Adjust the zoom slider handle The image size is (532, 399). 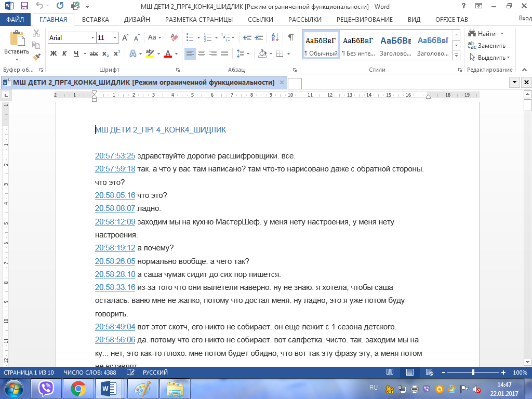473,372
